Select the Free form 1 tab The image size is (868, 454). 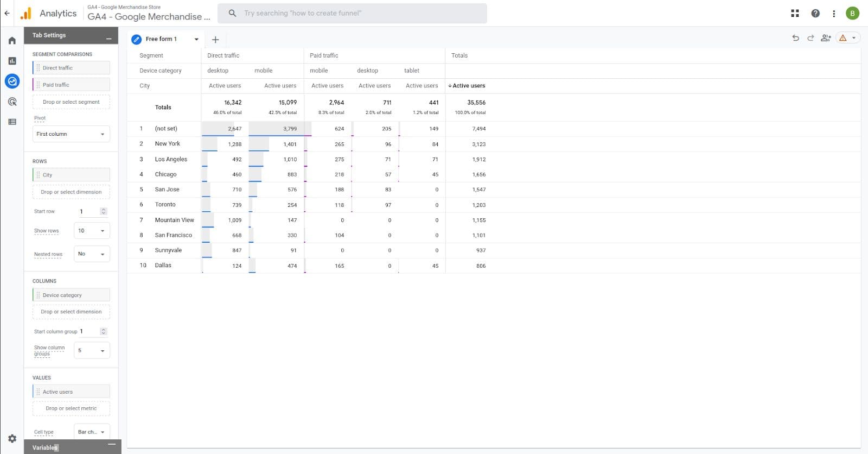tap(161, 39)
